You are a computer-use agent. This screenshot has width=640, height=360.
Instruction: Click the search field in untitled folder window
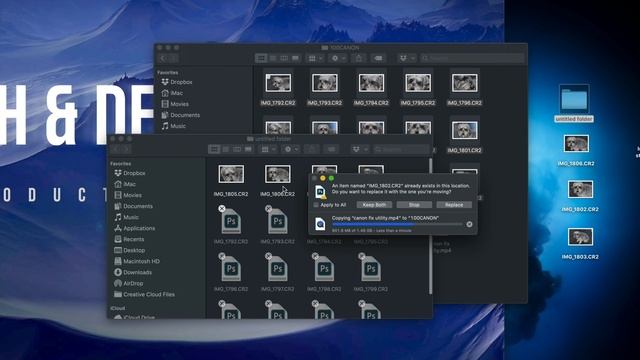(402, 149)
